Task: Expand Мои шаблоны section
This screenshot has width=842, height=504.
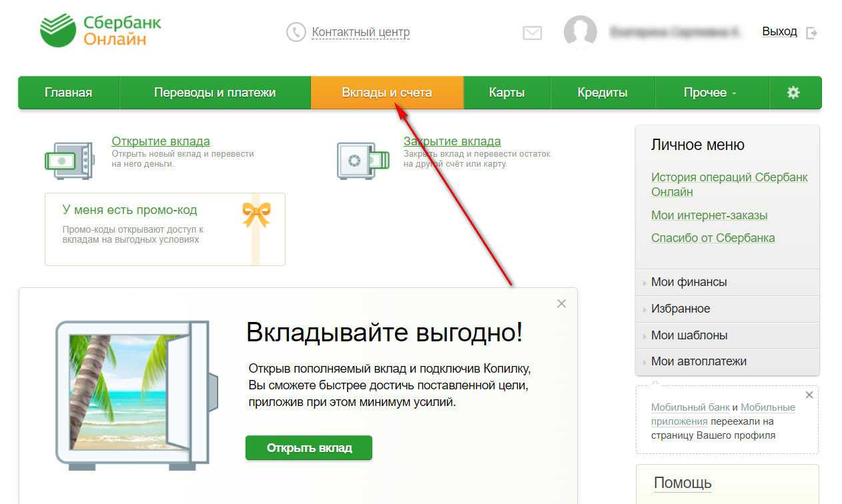Action: (x=727, y=335)
